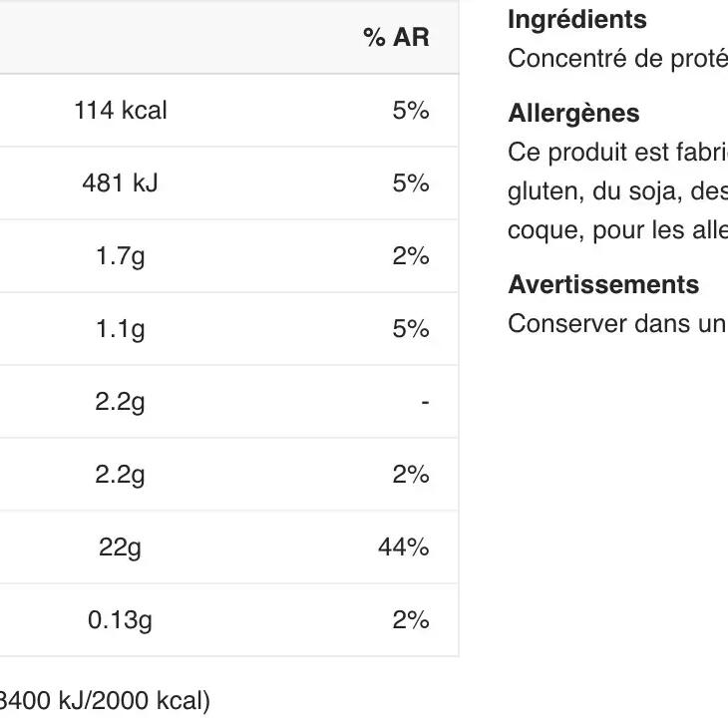The width and height of the screenshot is (728, 728).
Task: Click the Allergènes heading
Action: (573, 114)
